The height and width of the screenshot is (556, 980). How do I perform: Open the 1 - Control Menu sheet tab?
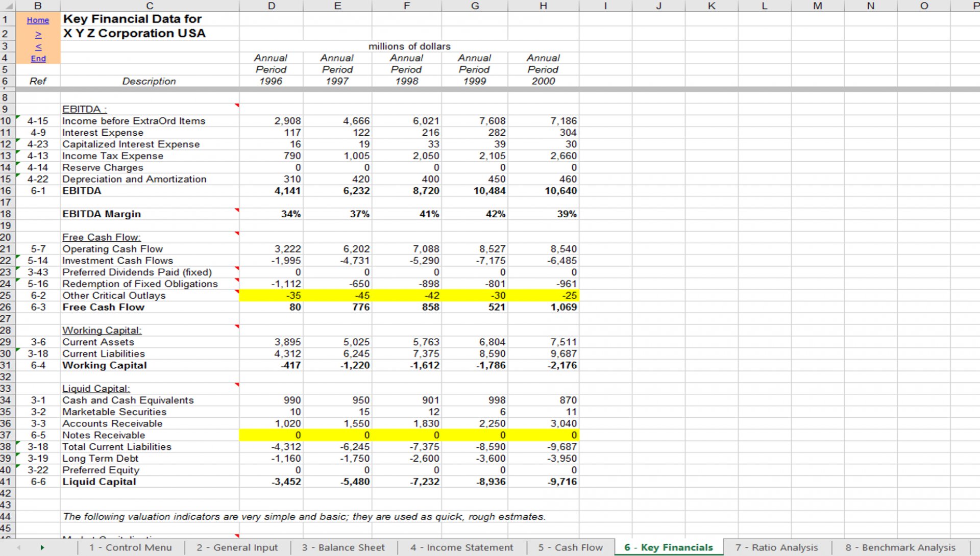131,547
